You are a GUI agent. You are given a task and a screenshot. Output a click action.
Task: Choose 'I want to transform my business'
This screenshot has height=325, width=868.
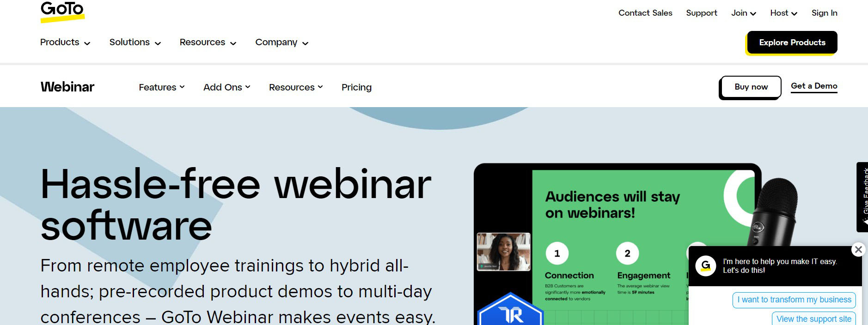coord(794,300)
